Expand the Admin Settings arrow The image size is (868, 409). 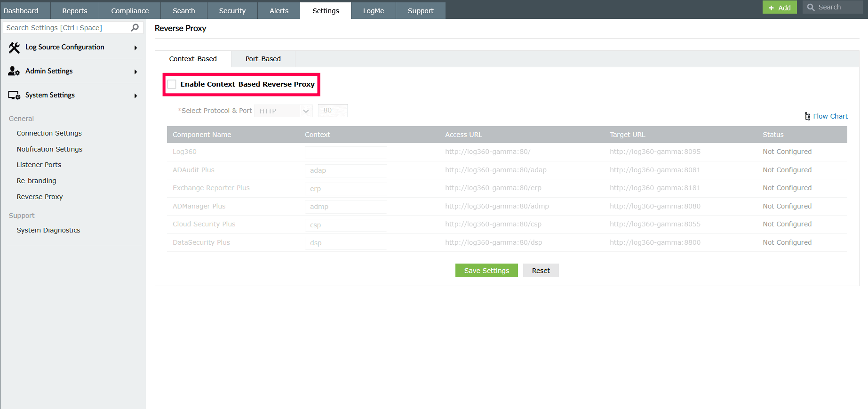(135, 72)
